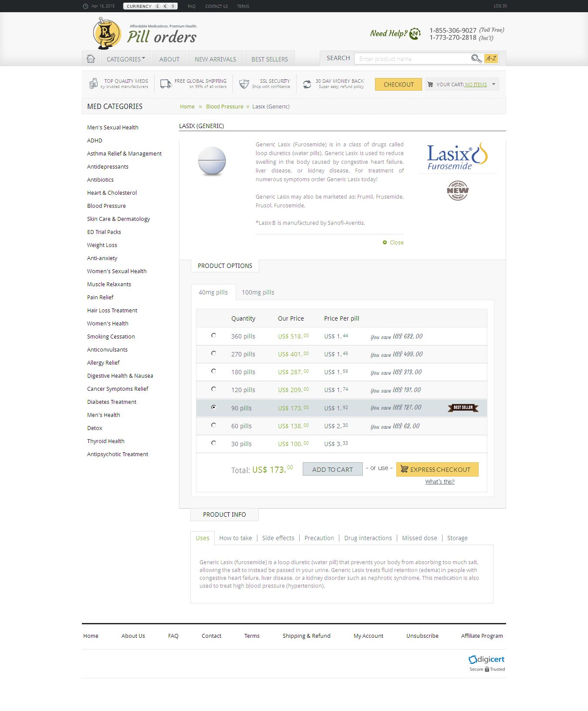Select the 180 pills radio option
The image size is (588, 711).
point(213,371)
